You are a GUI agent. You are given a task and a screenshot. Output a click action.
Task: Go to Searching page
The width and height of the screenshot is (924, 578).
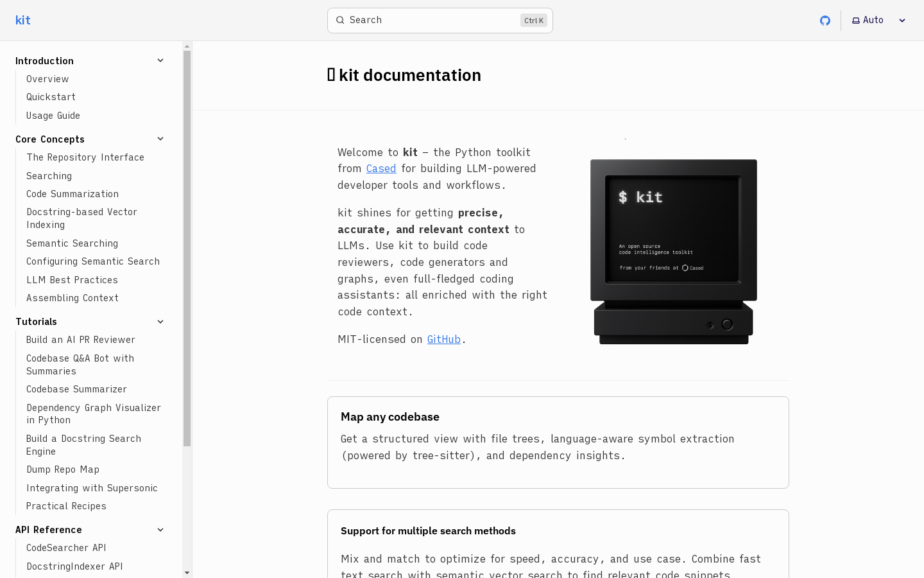[x=49, y=176]
